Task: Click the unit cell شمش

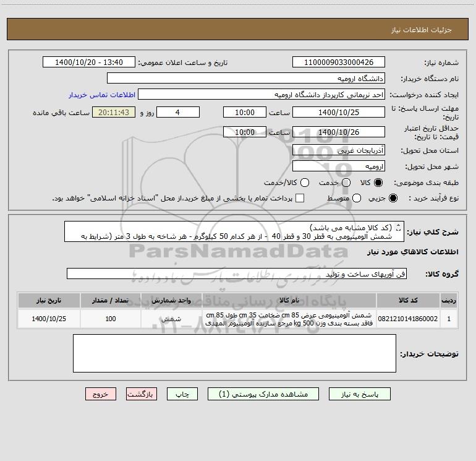Action: coord(171,319)
